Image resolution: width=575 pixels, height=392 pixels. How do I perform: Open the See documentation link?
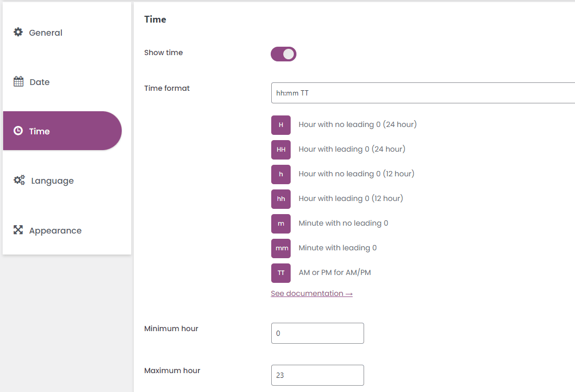[312, 293]
